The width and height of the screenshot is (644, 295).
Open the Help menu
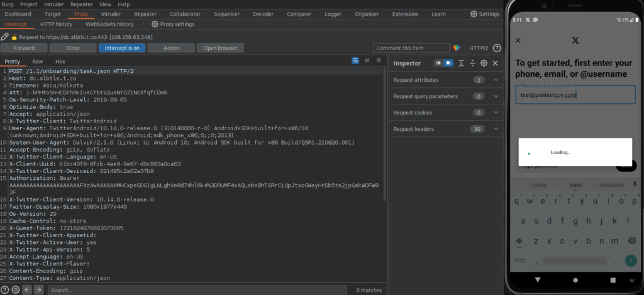pyautogui.click(x=124, y=4)
